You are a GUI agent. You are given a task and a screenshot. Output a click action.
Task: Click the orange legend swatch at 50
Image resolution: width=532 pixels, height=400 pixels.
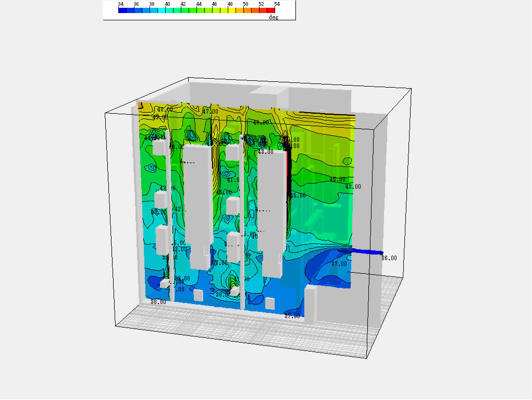coord(246,10)
